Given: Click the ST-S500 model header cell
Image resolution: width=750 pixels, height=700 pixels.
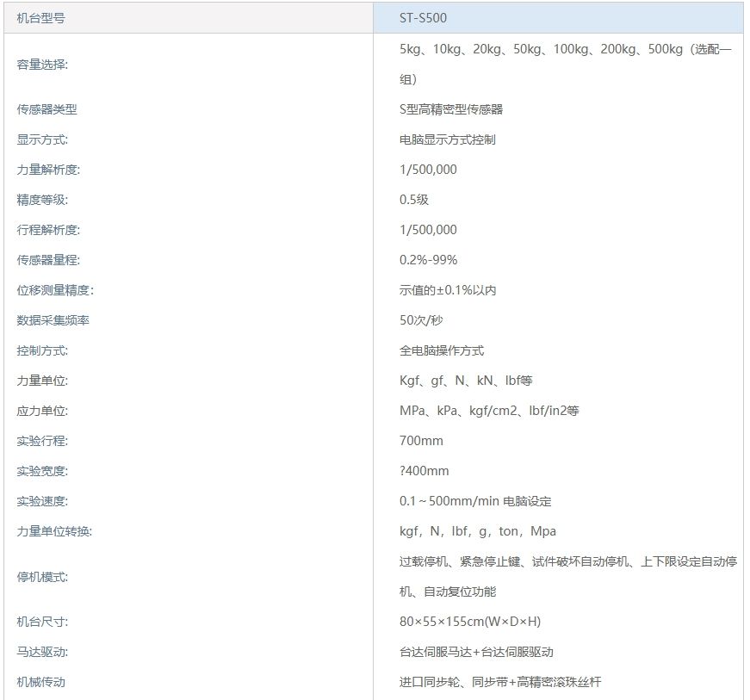Looking at the screenshot, I should [423, 18].
